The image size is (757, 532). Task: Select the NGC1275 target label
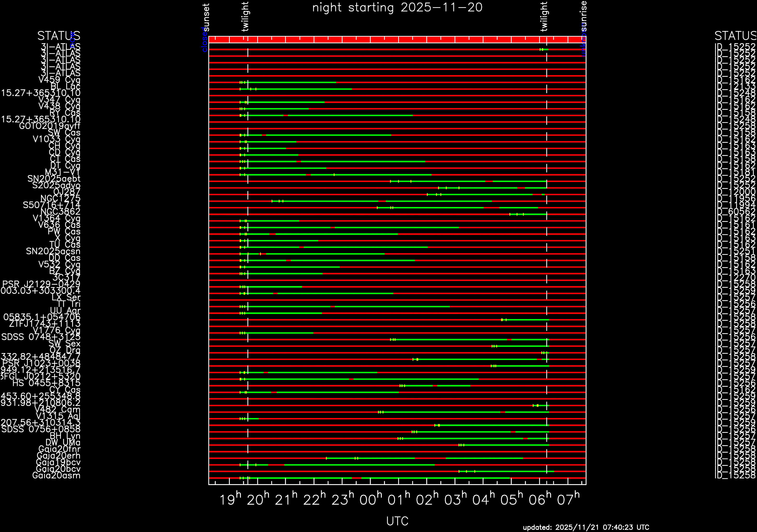pyautogui.click(x=60, y=198)
